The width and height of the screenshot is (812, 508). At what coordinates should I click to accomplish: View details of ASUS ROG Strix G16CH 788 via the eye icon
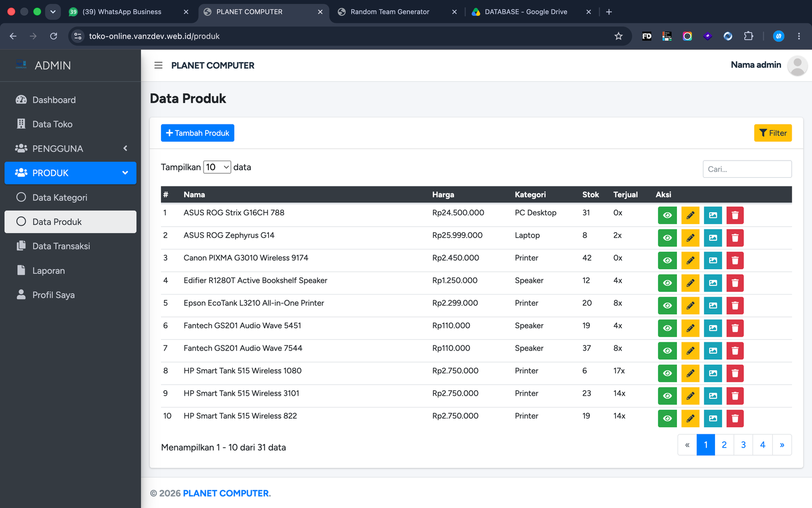click(667, 215)
